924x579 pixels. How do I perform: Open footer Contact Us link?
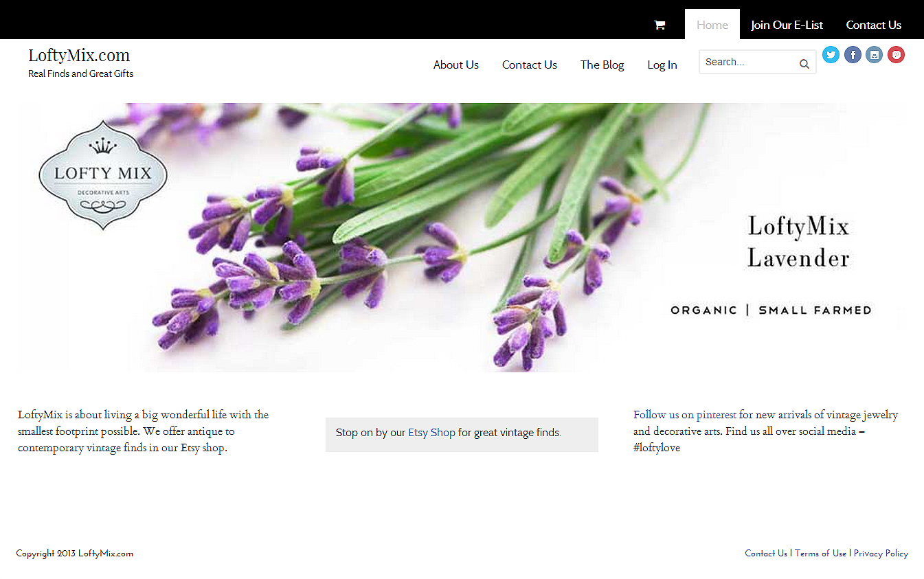[x=766, y=554]
